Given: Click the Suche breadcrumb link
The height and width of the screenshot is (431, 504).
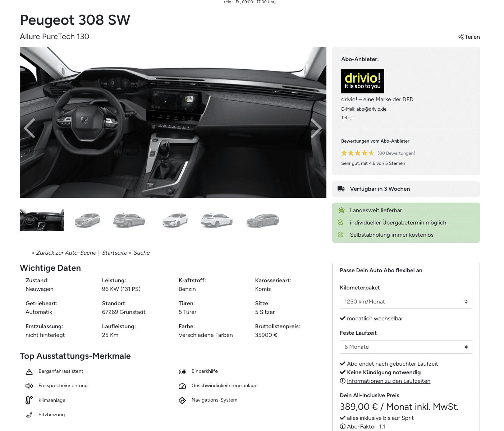Looking at the screenshot, I should (x=142, y=253).
